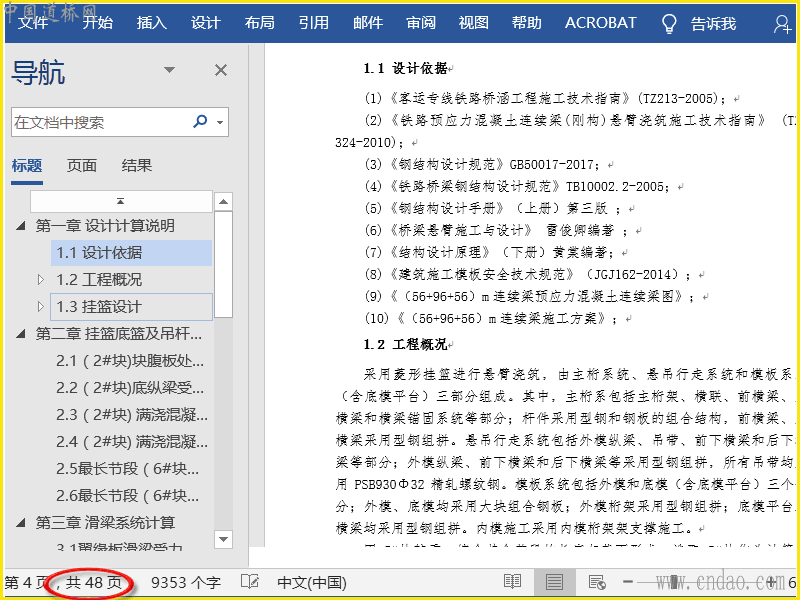Image resolution: width=800 pixels, height=600 pixels.
Task: Go to heading 1.2 工程概况
Action: (x=99, y=280)
